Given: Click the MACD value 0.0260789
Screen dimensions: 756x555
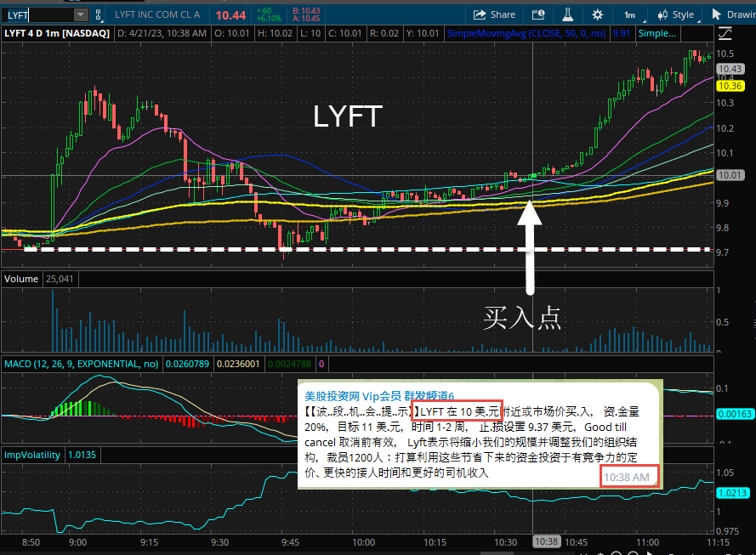Looking at the screenshot, I should pos(188,364).
